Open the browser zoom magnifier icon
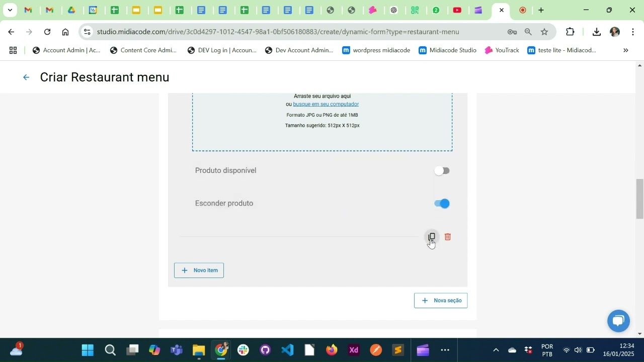Viewport: 644px width, 362px height. pyautogui.click(x=528, y=32)
